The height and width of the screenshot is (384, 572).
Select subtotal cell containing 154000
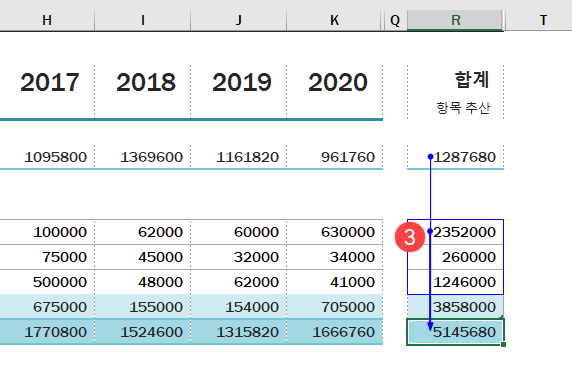pyautogui.click(x=239, y=307)
